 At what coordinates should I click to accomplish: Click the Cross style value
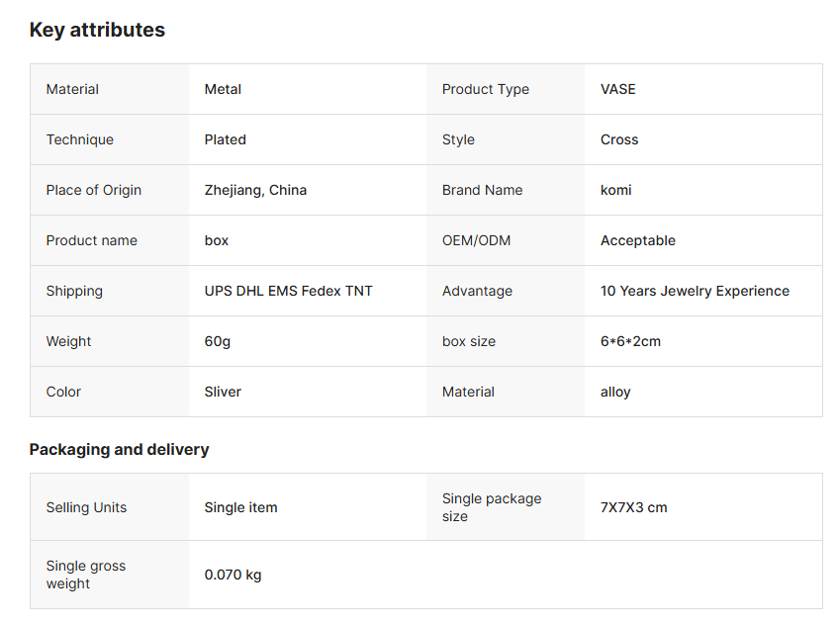pos(619,139)
